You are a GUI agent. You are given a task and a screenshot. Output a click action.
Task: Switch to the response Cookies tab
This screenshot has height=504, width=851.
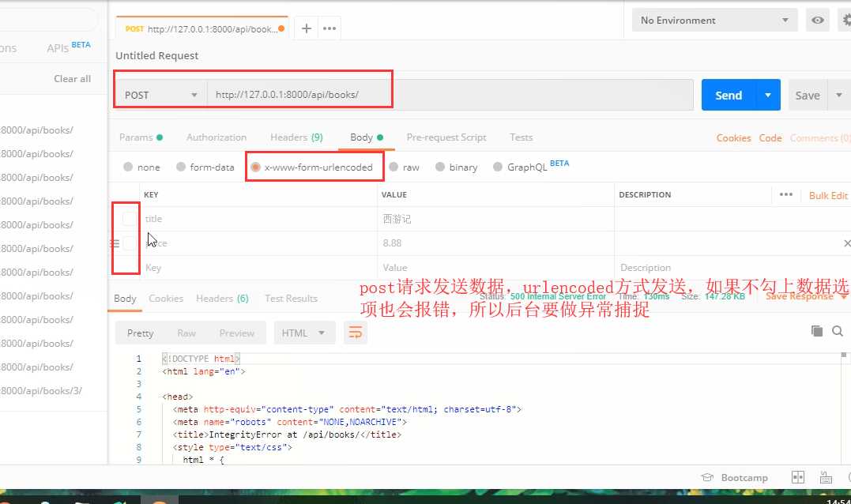tap(165, 299)
